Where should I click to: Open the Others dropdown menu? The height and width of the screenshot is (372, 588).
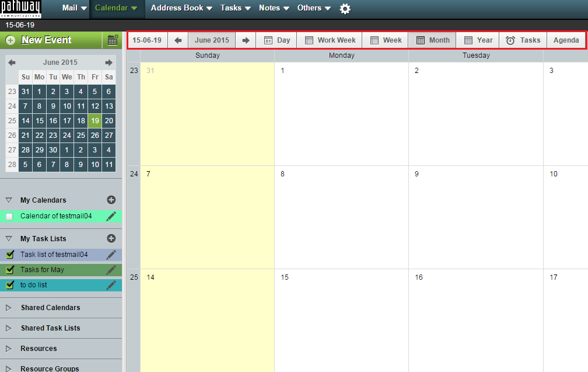313,9
